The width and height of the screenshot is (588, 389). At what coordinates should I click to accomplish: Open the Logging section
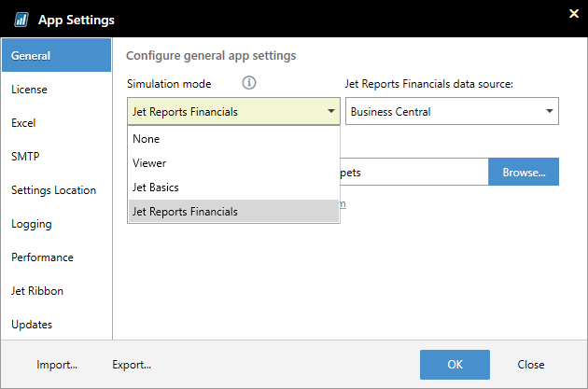point(56,224)
